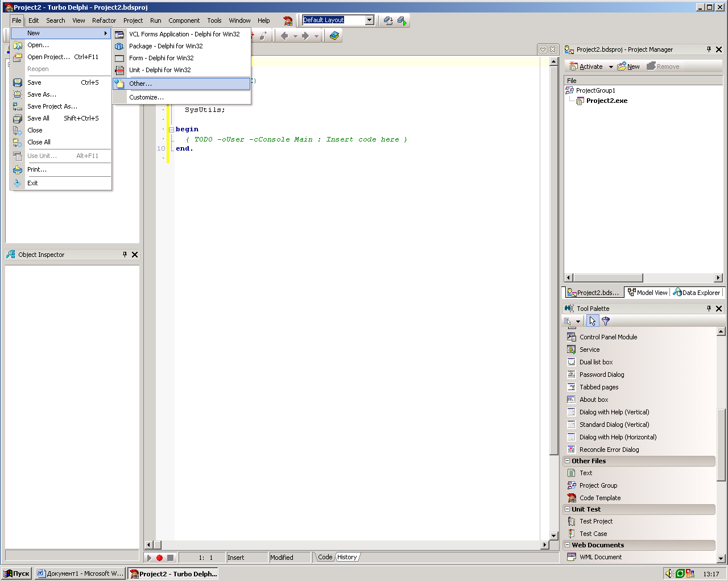Click the Save current desktop icon
The image size is (728, 582).
(x=388, y=20)
